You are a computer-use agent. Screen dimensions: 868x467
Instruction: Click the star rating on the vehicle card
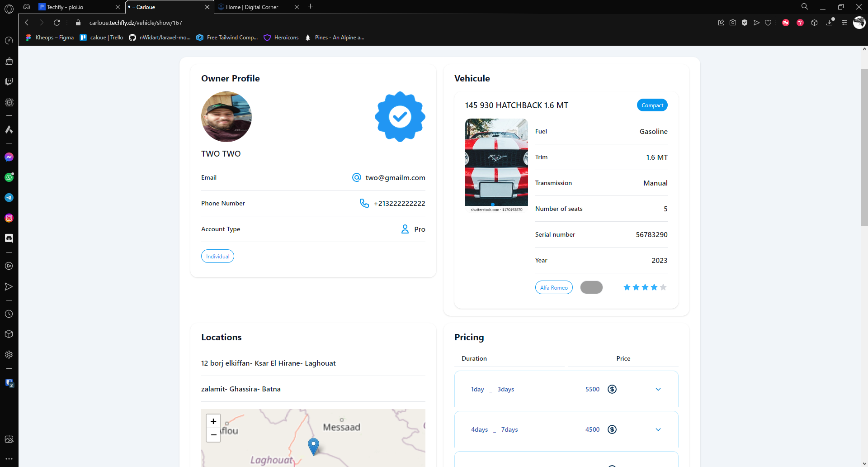coord(645,287)
